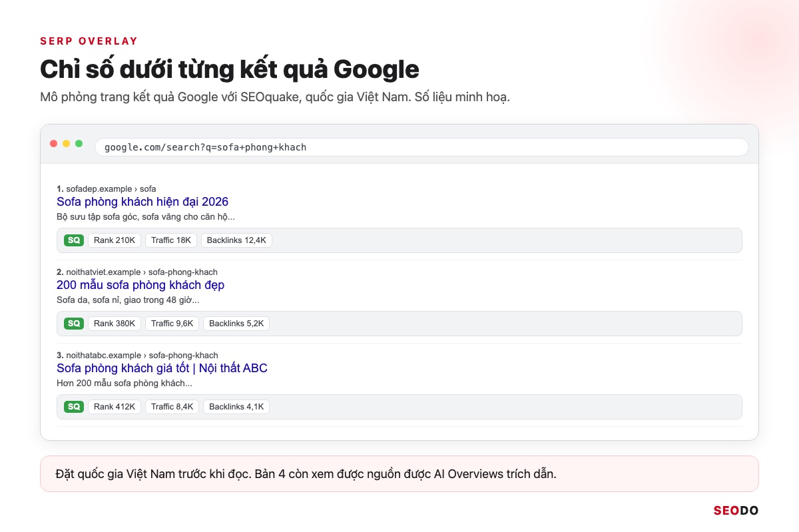Click the heading "Chỉ số dưới từng kết quả Google"
This screenshot has height=532, width=799.
point(230,70)
